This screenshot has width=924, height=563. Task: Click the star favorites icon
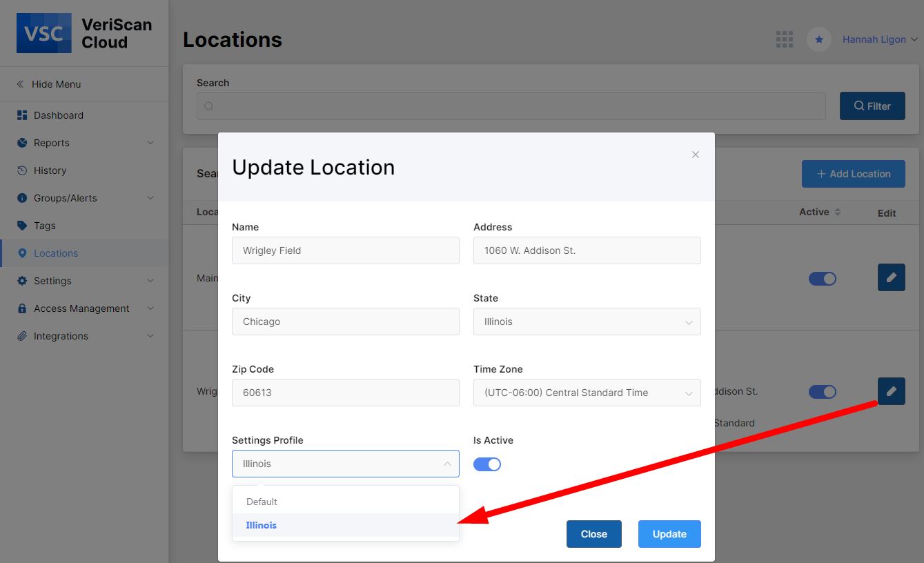pyautogui.click(x=819, y=39)
